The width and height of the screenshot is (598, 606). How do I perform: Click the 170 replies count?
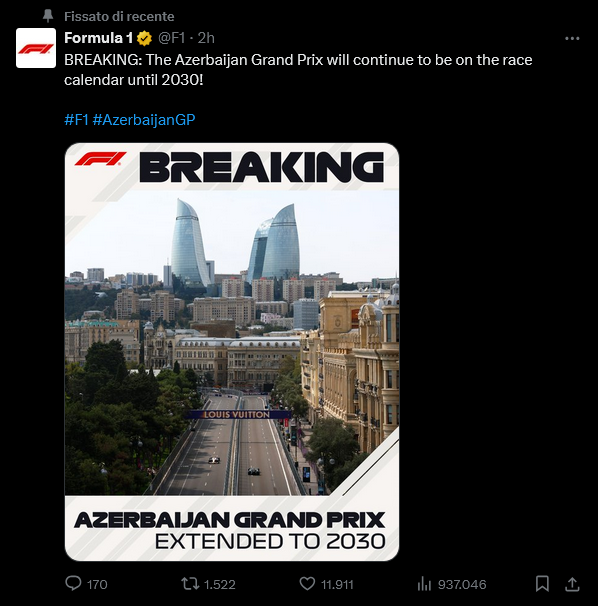(97, 584)
